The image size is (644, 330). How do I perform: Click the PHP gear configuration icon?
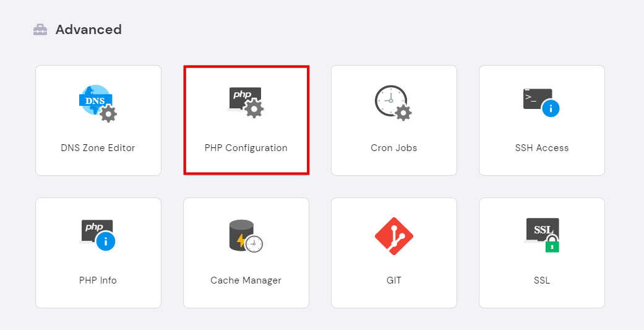pos(246,102)
